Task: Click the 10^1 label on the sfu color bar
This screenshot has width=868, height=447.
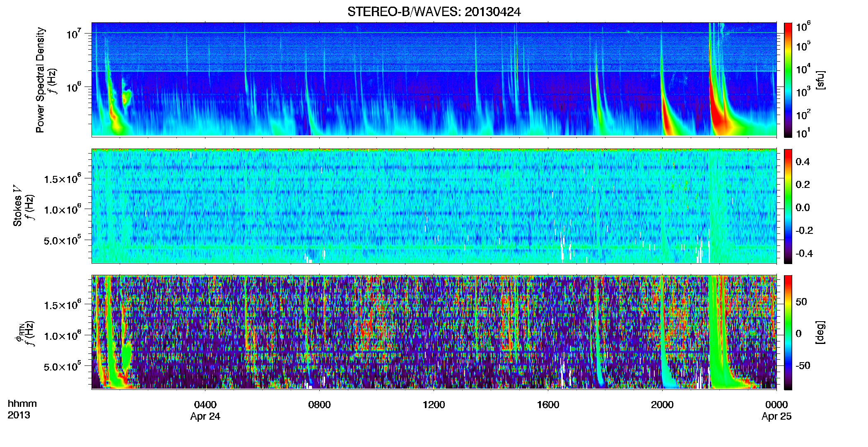Action: pyautogui.click(x=803, y=133)
